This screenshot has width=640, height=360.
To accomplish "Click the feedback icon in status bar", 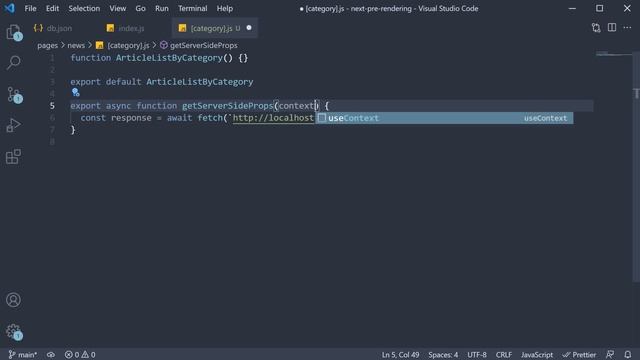I will [610, 354].
